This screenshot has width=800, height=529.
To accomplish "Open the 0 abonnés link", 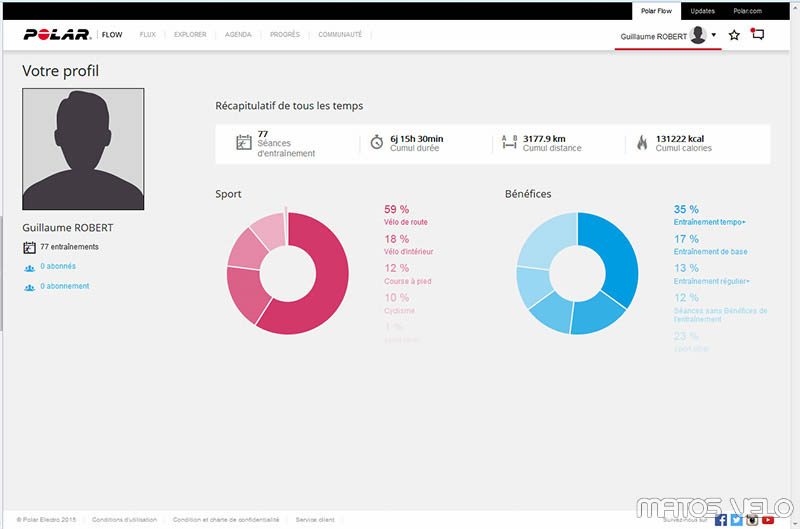I will 58,266.
